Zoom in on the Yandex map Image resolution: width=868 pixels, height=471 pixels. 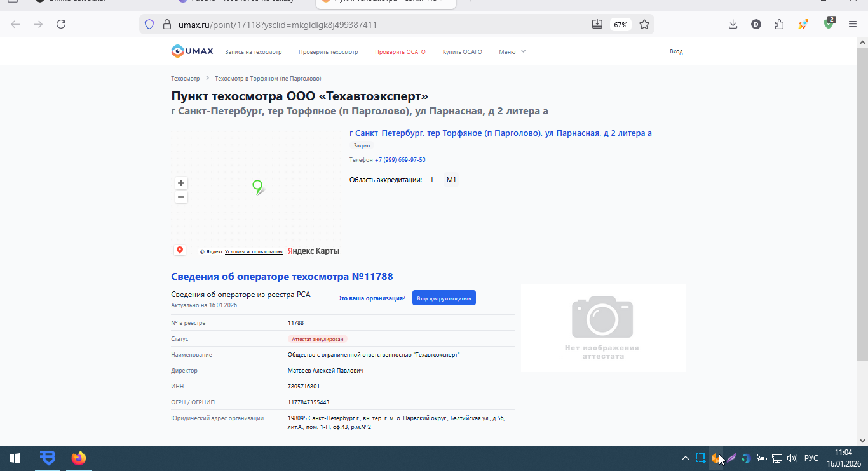pyautogui.click(x=181, y=183)
